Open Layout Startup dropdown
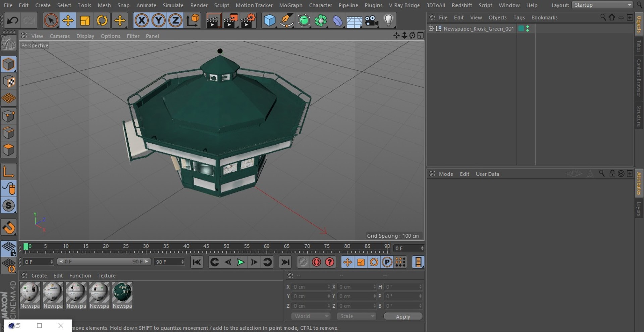Viewport: 644px width, 332px height. coord(602,5)
